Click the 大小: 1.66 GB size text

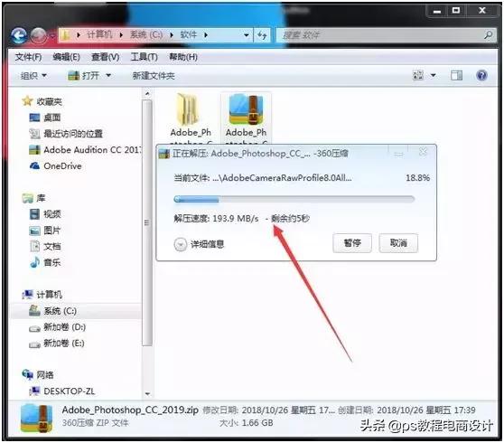pos(247,423)
